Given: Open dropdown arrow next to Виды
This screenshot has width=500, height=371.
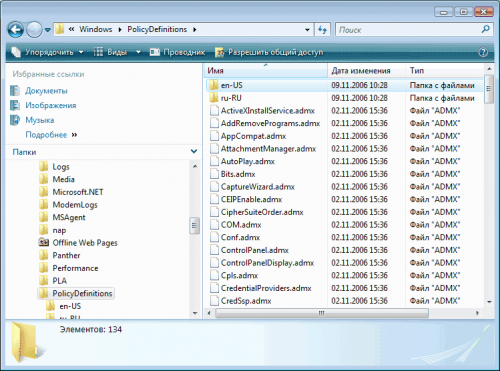Looking at the screenshot, I should (138, 52).
